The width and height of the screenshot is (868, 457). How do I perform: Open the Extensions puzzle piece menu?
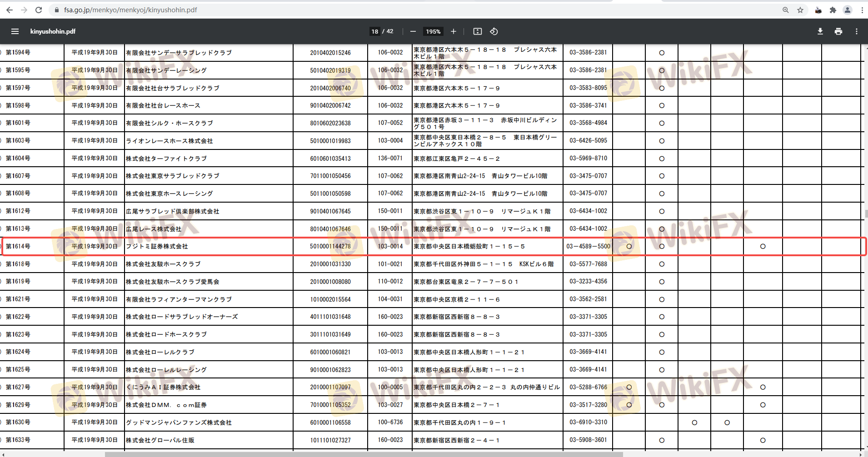(x=833, y=10)
